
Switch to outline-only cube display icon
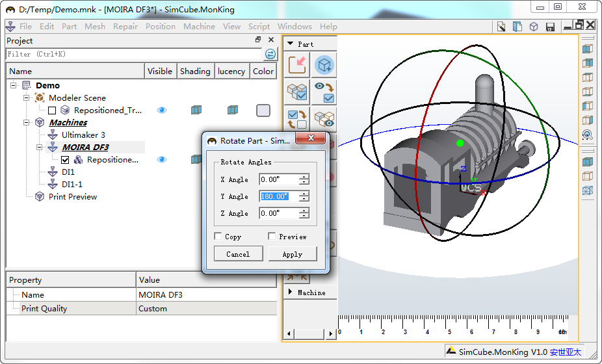pos(588,176)
